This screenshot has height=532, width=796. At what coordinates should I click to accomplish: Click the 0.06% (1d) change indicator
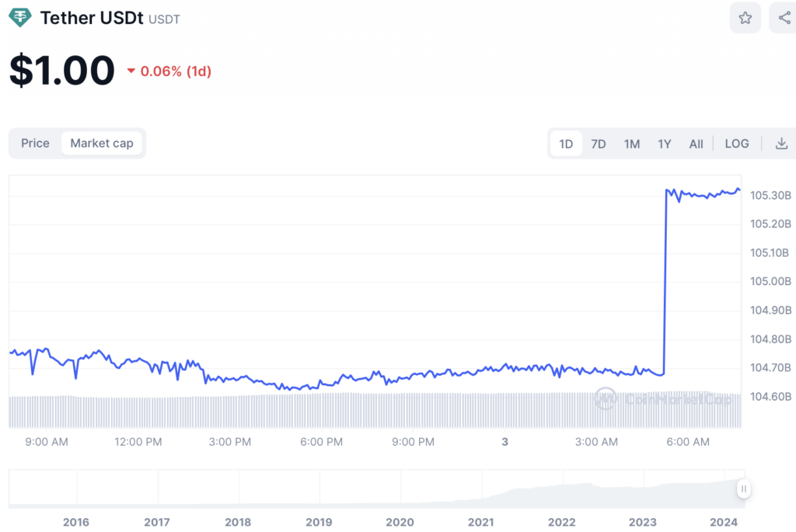click(169, 71)
